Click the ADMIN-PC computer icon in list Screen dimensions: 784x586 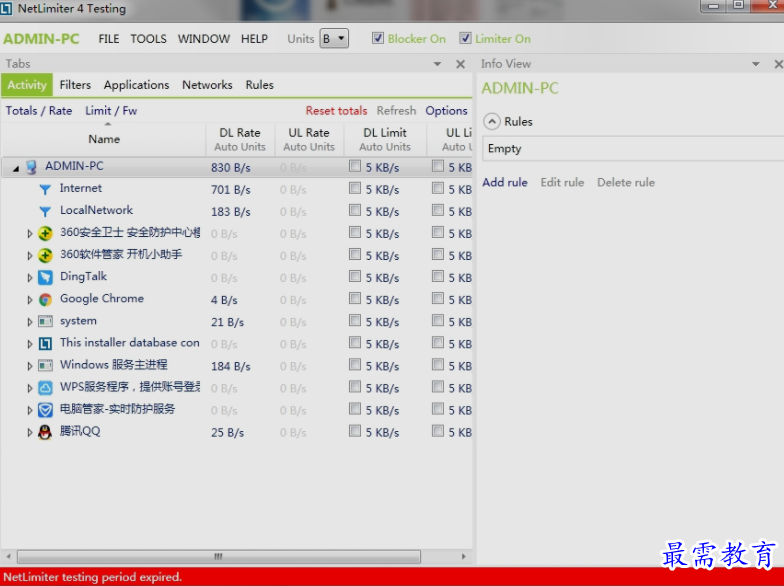[31, 167]
